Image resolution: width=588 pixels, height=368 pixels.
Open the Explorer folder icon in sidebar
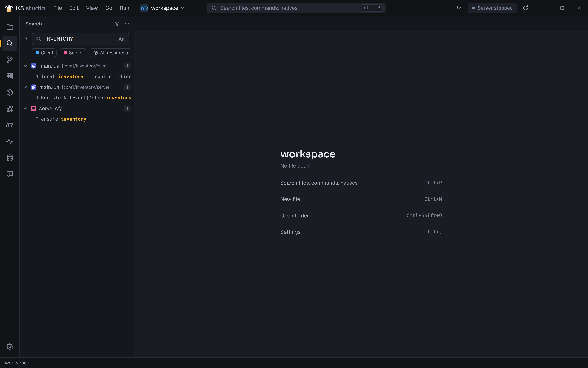(10, 27)
